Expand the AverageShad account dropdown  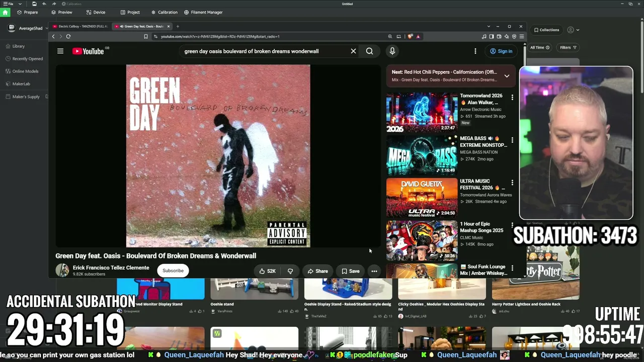[x=46, y=28]
